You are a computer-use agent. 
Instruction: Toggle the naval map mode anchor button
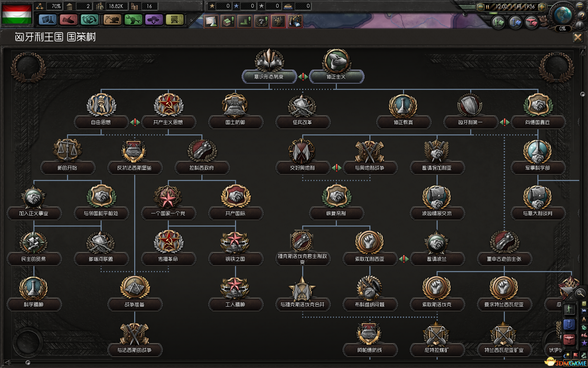[x=569, y=325]
